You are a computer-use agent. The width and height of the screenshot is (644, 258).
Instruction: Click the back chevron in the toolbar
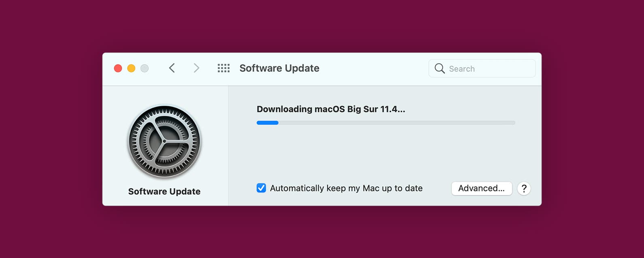[172, 68]
